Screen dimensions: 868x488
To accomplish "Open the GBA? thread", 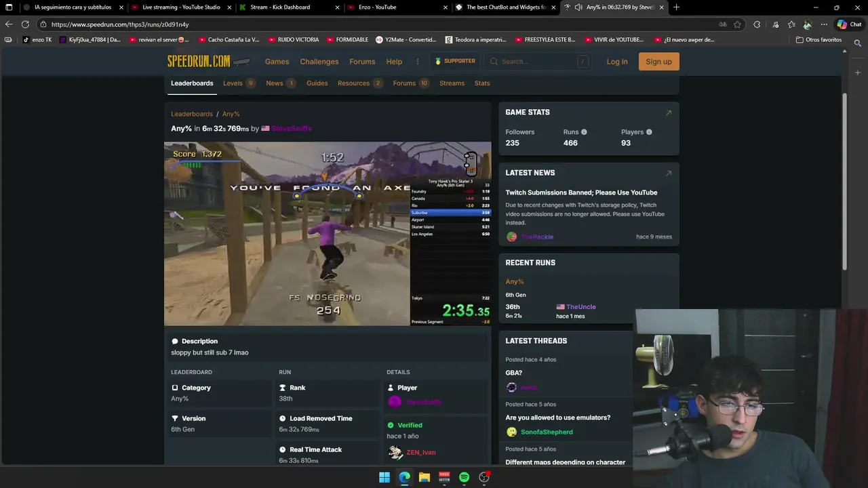I will pos(513,373).
